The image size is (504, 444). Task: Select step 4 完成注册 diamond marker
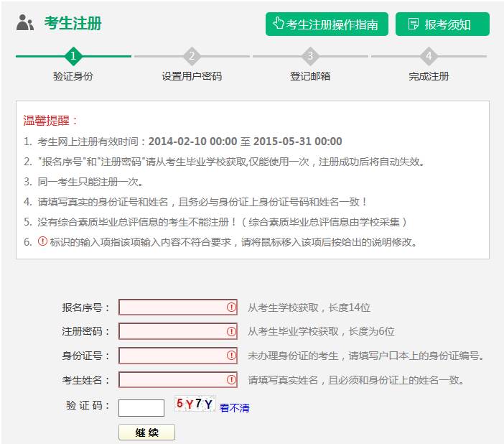(x=429, y=56)
